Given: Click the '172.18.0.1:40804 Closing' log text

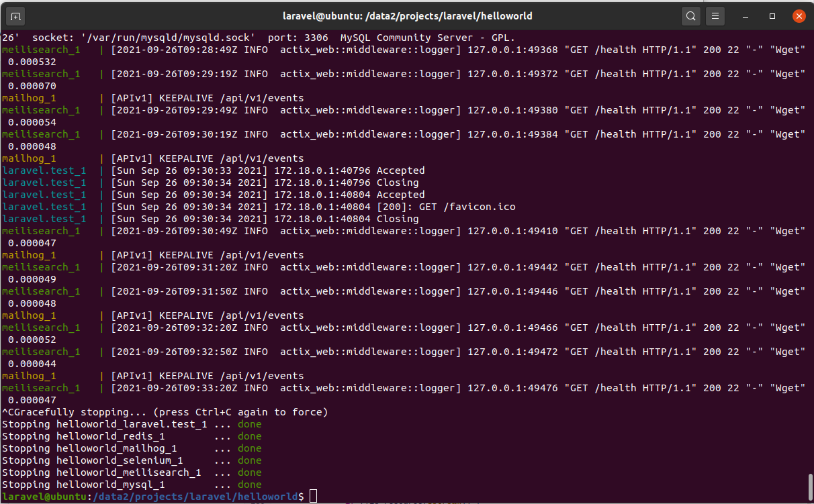Looking at the screenshot, I should (347, 219).
